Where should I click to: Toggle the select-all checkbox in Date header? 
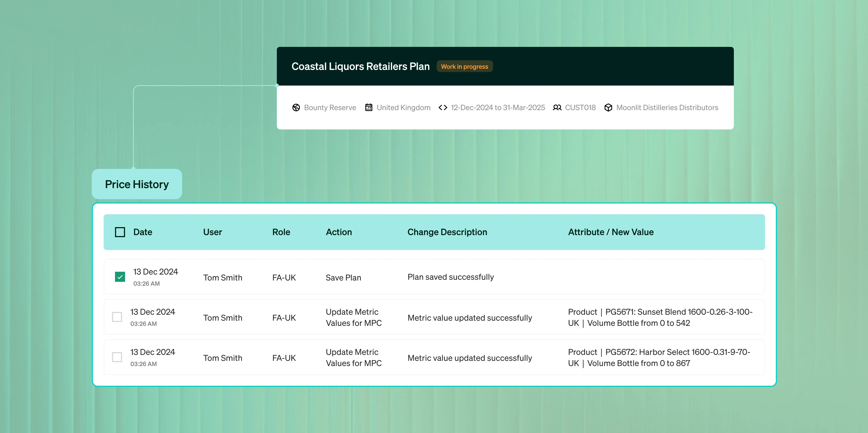coord(120,232)
